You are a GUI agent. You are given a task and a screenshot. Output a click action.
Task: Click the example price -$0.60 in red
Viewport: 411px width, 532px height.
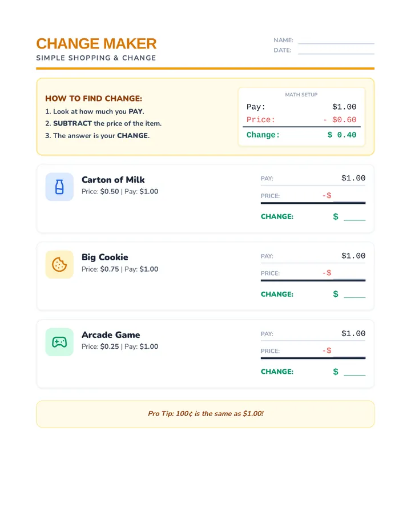point(340,120)
